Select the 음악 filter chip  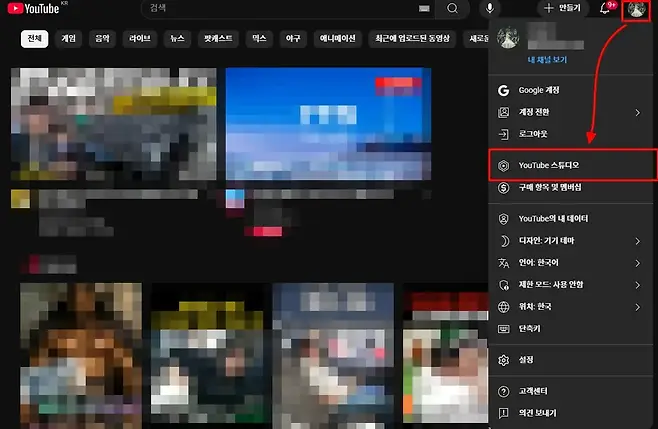coord(102,39)
